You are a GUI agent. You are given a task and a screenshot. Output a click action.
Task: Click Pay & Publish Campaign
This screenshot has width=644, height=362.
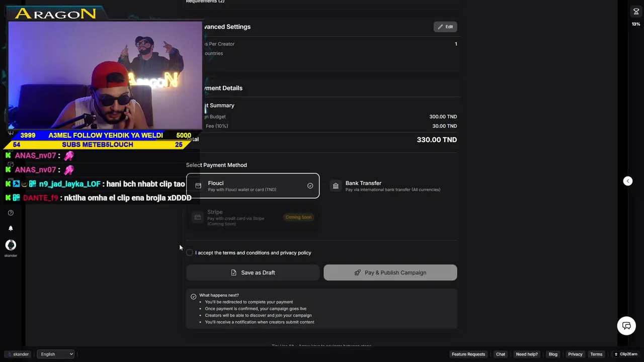point(390,273)
